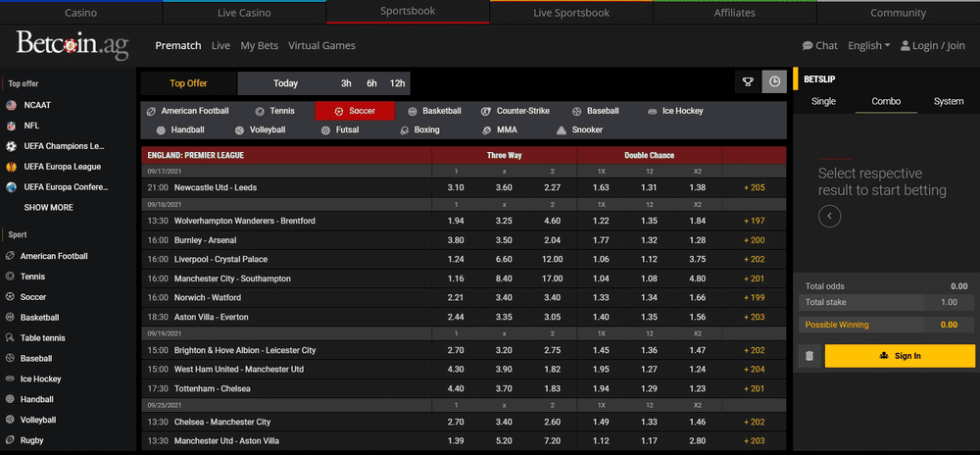This screenshot has height=455, width=980.
Task: Click Soccer ball icon in Sport sidebar
Action: (10, 297)
